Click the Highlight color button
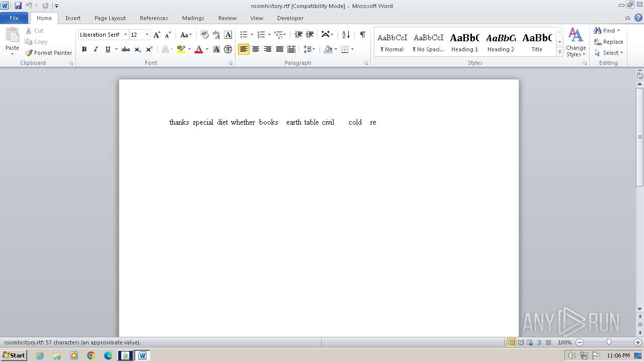Image resolution: width=644 pixels, height=362 pixels. [x=182, y=49]
